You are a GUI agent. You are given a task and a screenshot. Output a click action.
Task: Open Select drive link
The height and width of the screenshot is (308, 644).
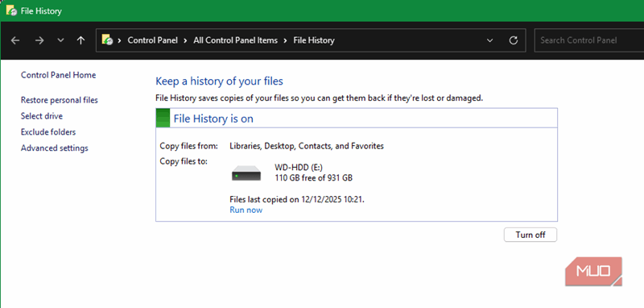pyautogui.click(x=42, y=116)
